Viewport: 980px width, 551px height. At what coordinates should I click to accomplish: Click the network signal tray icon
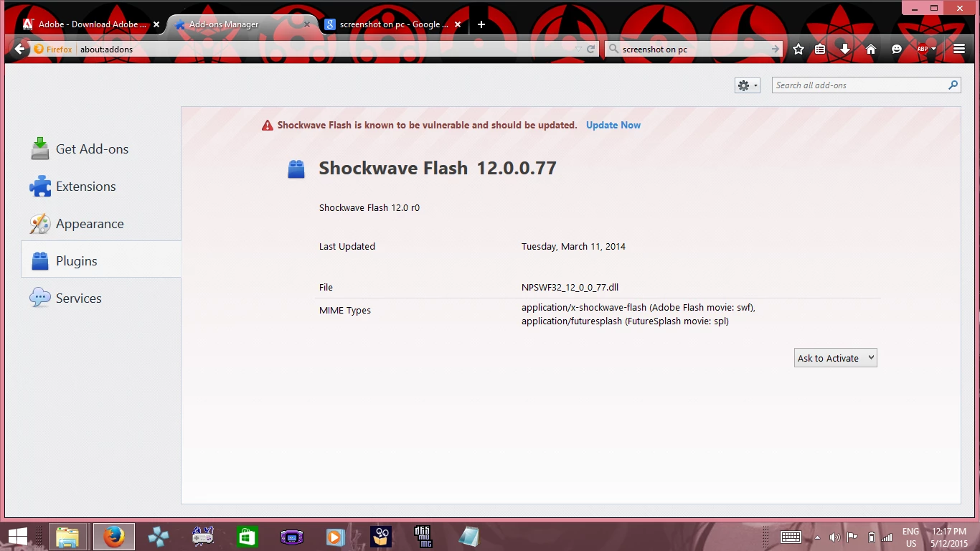[x=887, y=537]
